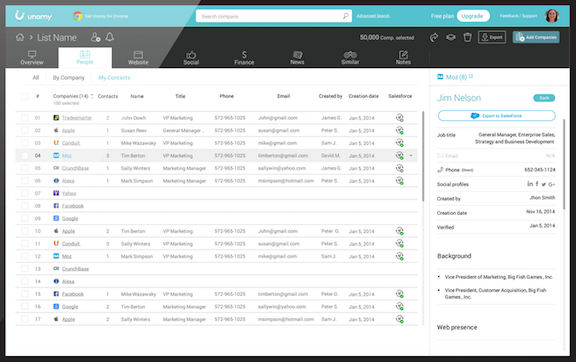Click the Salesforce column header
The width and height of the screenshot is (576, 362).
pyautogui.click(x=400, y=96)
